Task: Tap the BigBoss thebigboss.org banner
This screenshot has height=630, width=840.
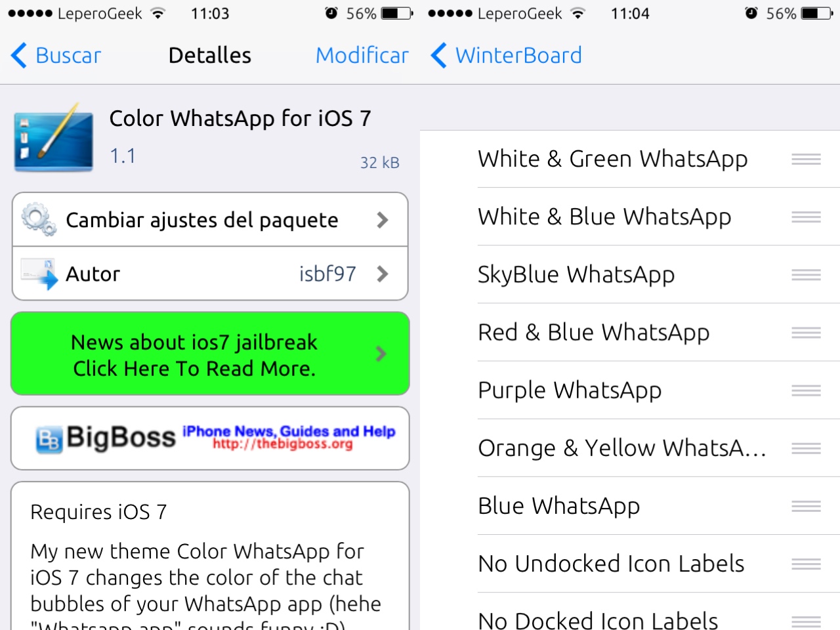Action: pyautogui.click(x=210, y=438)
